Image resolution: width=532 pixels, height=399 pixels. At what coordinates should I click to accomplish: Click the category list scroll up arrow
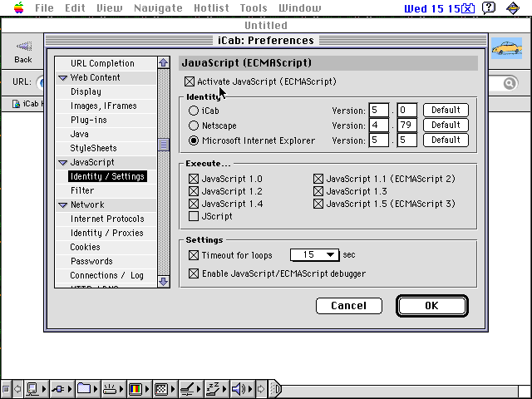164,63
